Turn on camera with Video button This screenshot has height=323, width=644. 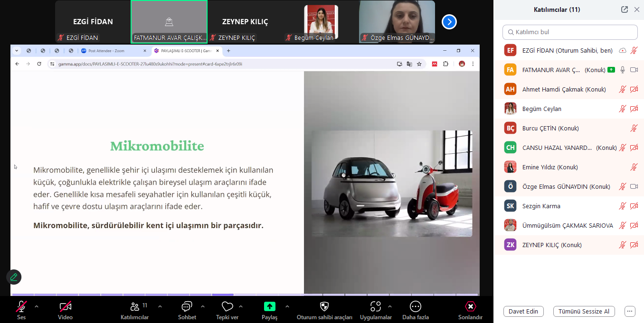pos(66,307)
